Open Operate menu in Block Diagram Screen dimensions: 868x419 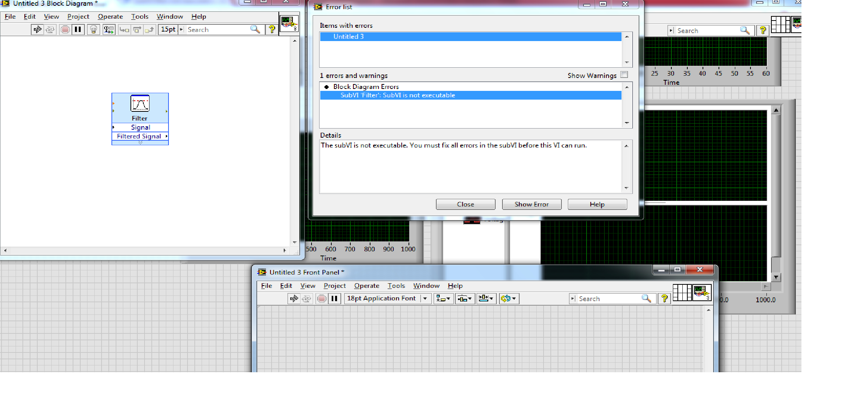click(x=110, y=16)
